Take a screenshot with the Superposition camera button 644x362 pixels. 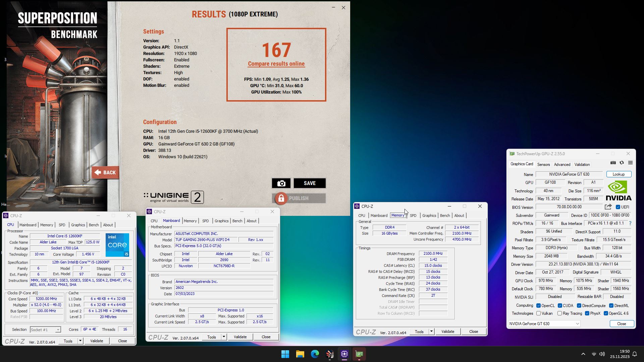(281, 183)
